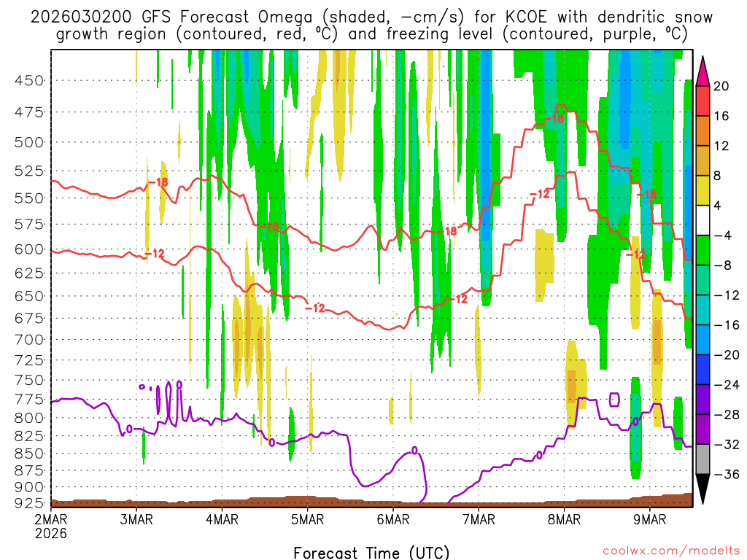Pick the yellow 4 to 8 colorbar swatch

pyautogui.click(x=703, y=190)
